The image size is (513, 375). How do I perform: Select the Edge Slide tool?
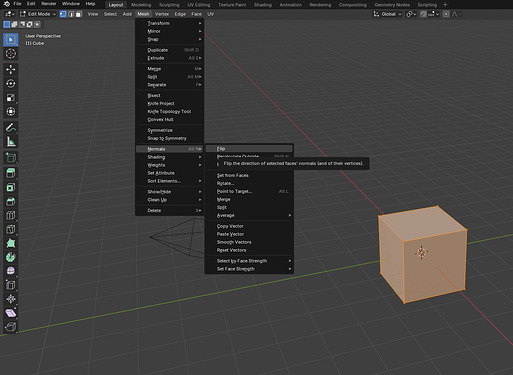click(11, 285)
